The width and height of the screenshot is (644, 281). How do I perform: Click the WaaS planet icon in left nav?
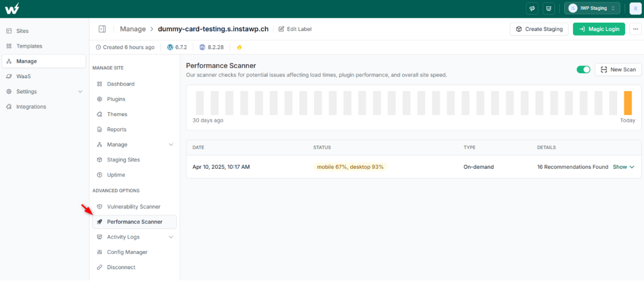tap(9, 77)
